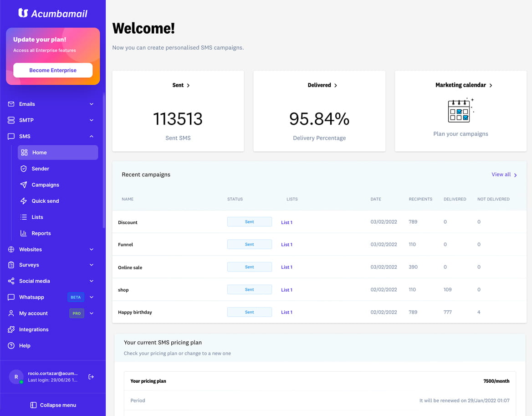Click the arrow next to Delivered
532x416 pixels.
336,86
